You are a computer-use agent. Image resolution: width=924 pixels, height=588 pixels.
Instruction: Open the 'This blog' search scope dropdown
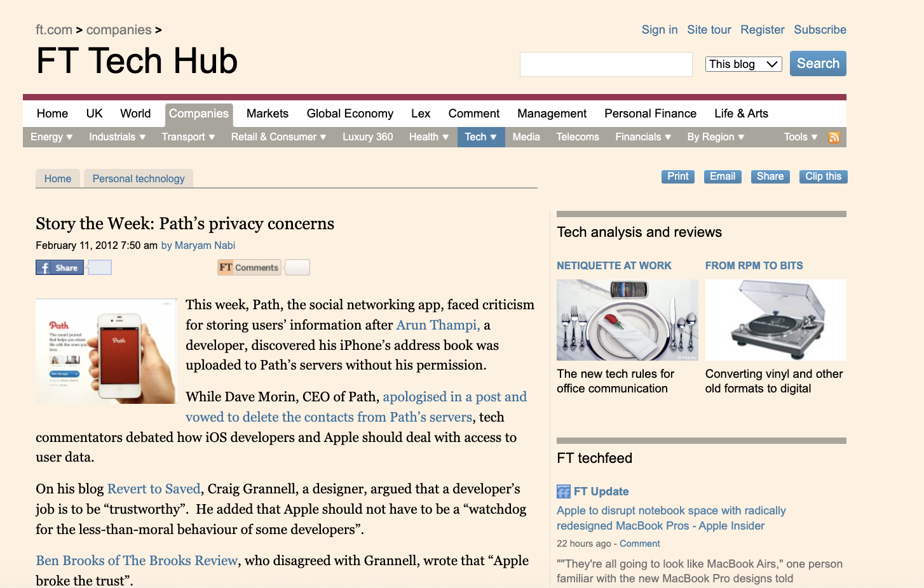coord(744,63)
